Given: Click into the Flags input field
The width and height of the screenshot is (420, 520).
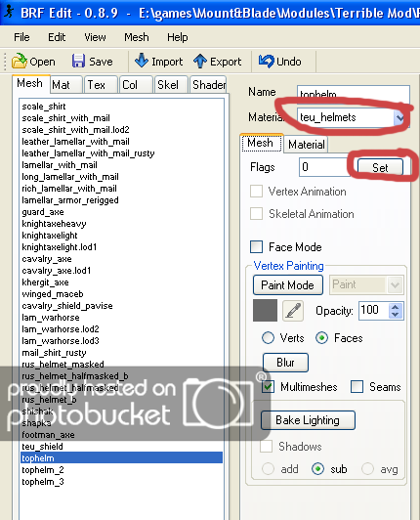Looking at the screenshot, I should point(325,167).
